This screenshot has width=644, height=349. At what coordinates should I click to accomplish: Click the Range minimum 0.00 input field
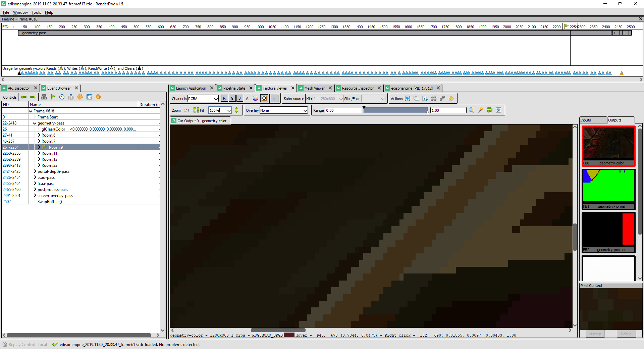(x=343, y=110)
